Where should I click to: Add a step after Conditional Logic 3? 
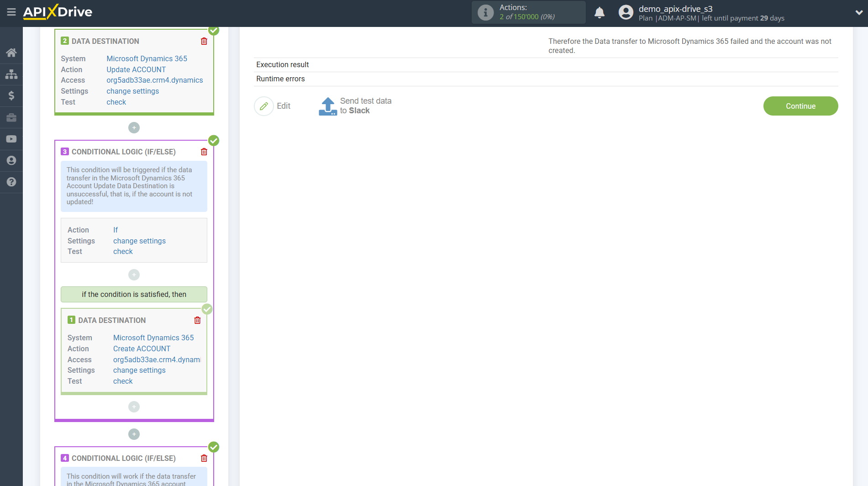[x=134, y=434]
